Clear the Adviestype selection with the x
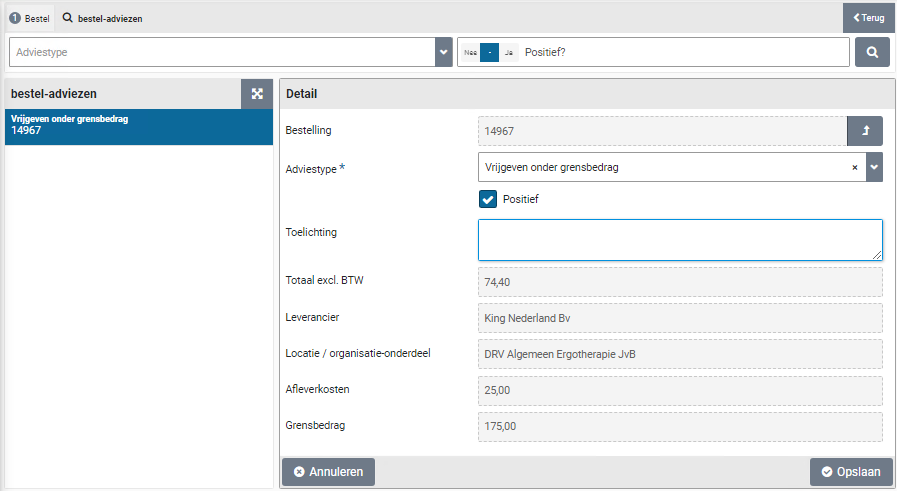This screenshot has width=897, height=491. pyautogui.click(x=854, y=168)
